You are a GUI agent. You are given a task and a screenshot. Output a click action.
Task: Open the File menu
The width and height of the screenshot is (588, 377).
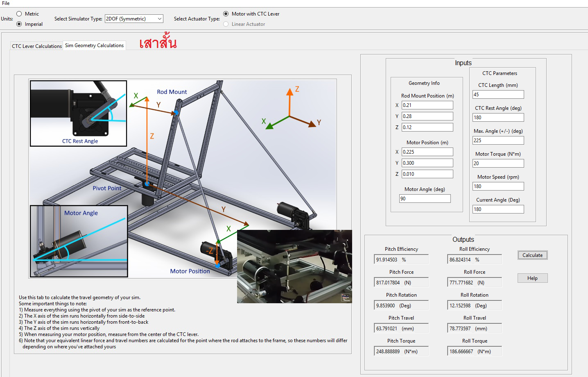(6, 3)
